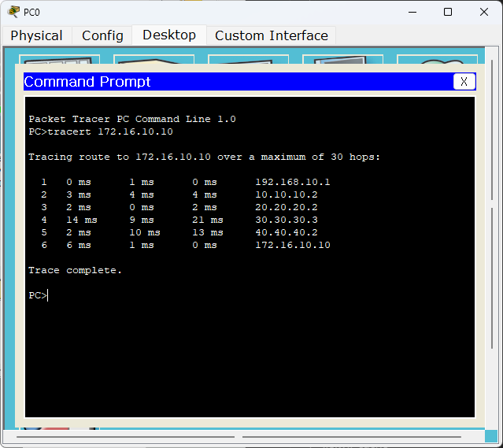Click the PC0 Packet Tracer window icon
Screen dimensions: 503x448
[x=13, y=12]
